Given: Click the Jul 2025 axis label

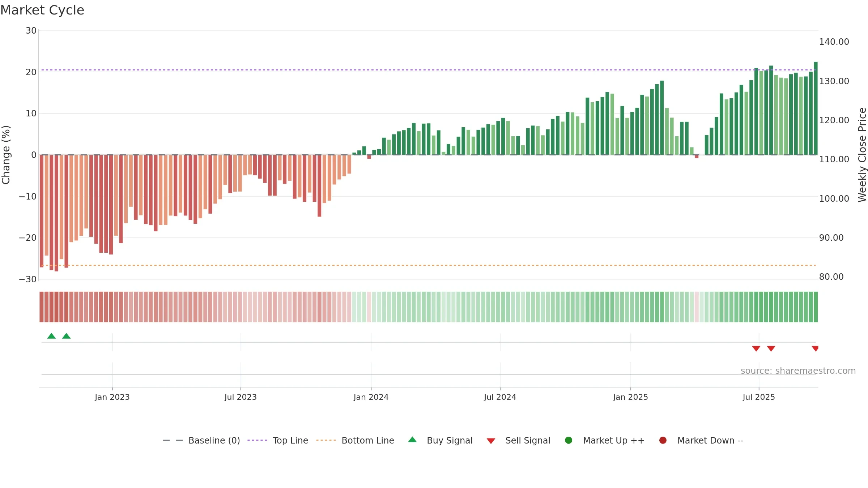Looking at the screenshot, I should [x=759, y=397].
